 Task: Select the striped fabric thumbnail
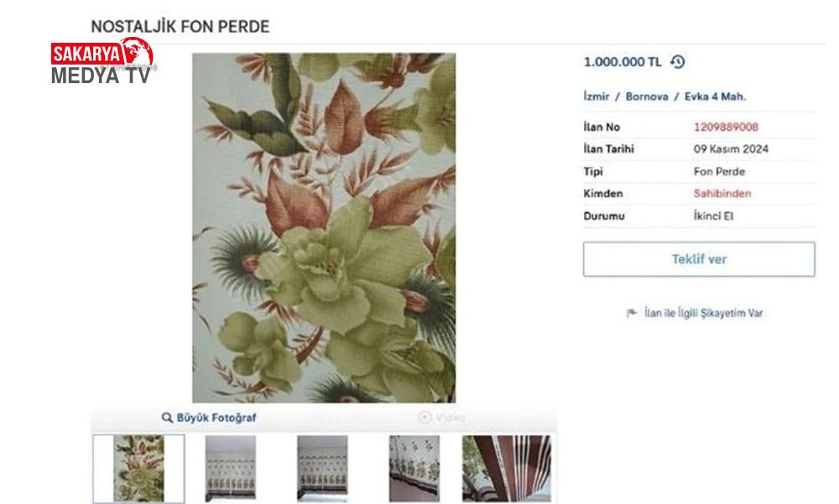click(506, 469)
